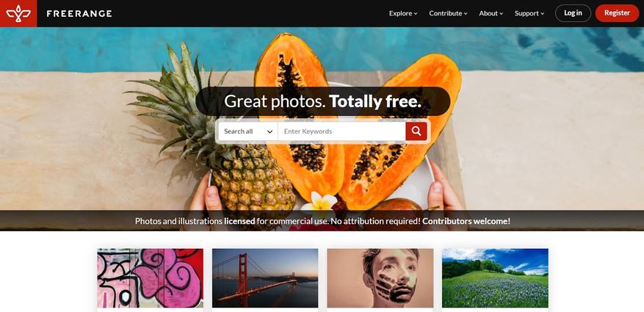Click the Enter Keywords search field
Image resolution: width=644 pixels, height=312 pixels.
341,131
